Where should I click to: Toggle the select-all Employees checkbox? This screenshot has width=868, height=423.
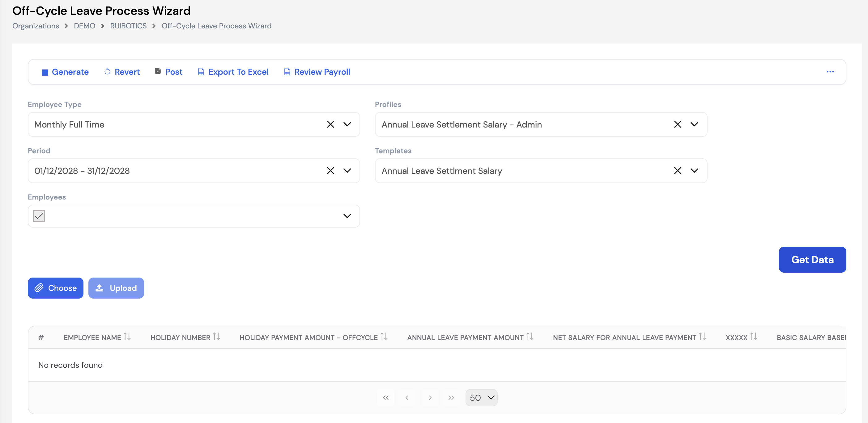tap(39, 216)
